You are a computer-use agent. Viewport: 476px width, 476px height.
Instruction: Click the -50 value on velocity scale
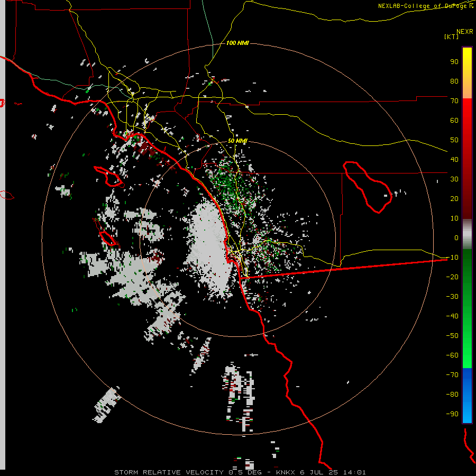point(452,336)
